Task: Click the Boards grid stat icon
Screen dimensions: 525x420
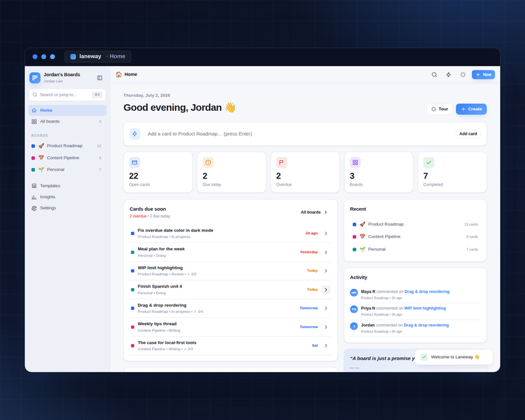Action: [x=355, y=163]
